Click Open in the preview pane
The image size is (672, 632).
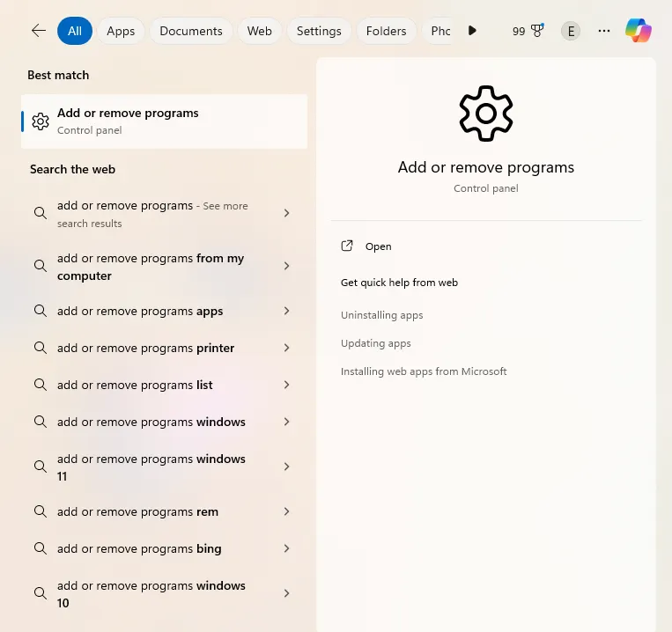pyautogui.click(x=378, y=246)
